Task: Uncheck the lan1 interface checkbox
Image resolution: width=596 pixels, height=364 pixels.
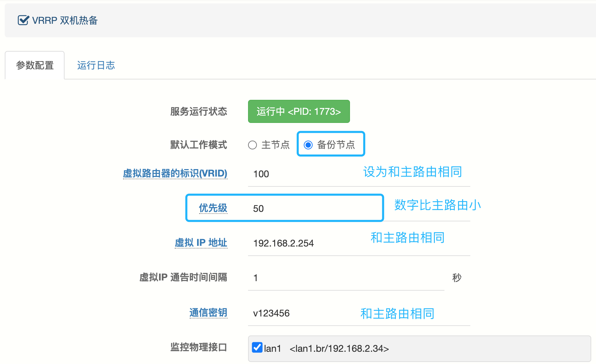Action: 257,348
